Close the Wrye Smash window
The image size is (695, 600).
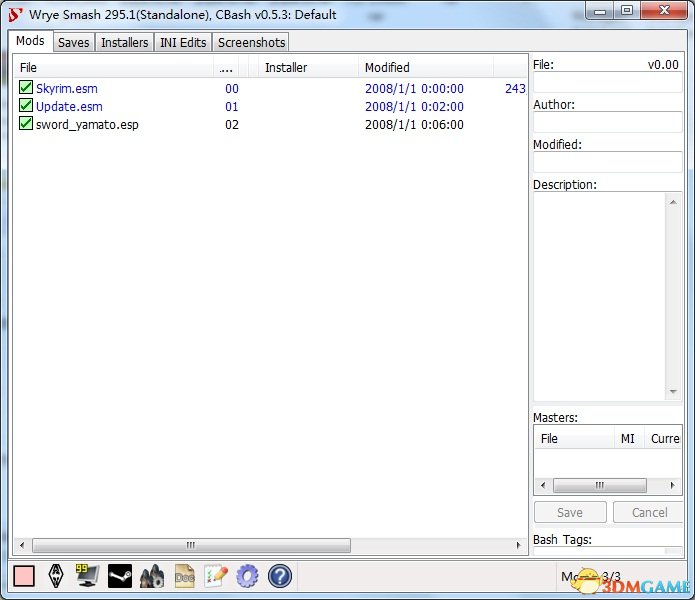click(x=664, y=11)
